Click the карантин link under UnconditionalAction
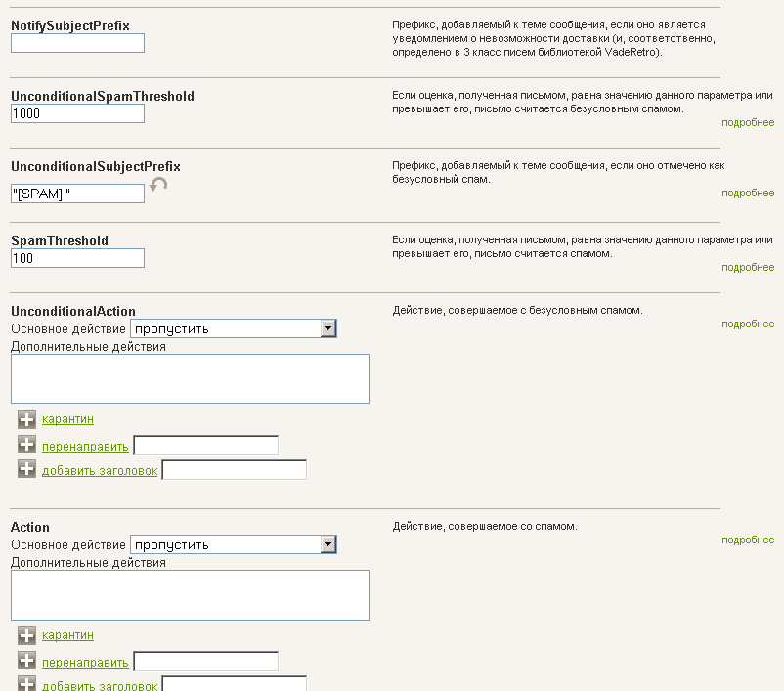Screen dimensions: 784x691 point(67,419)
